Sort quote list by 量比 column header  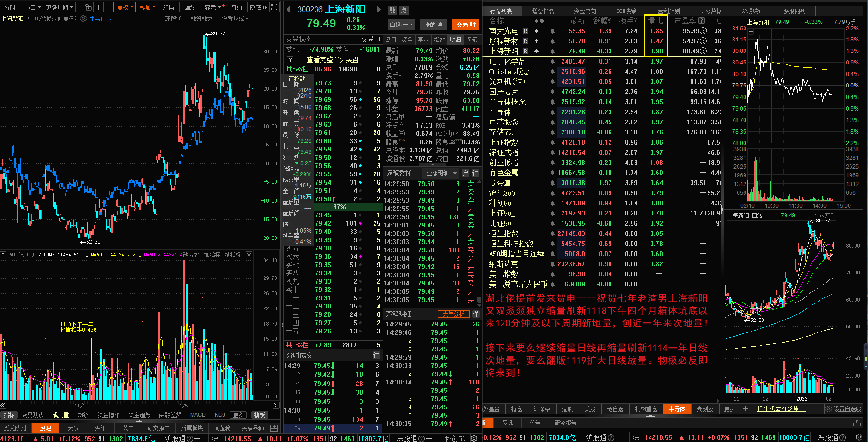pos(655,21)
